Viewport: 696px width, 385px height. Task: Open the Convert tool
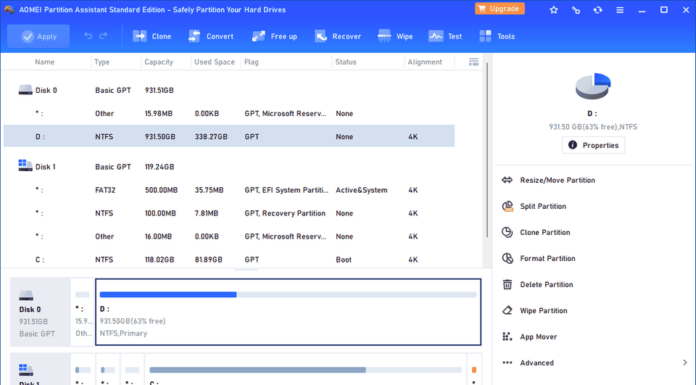tap(211, 36)
